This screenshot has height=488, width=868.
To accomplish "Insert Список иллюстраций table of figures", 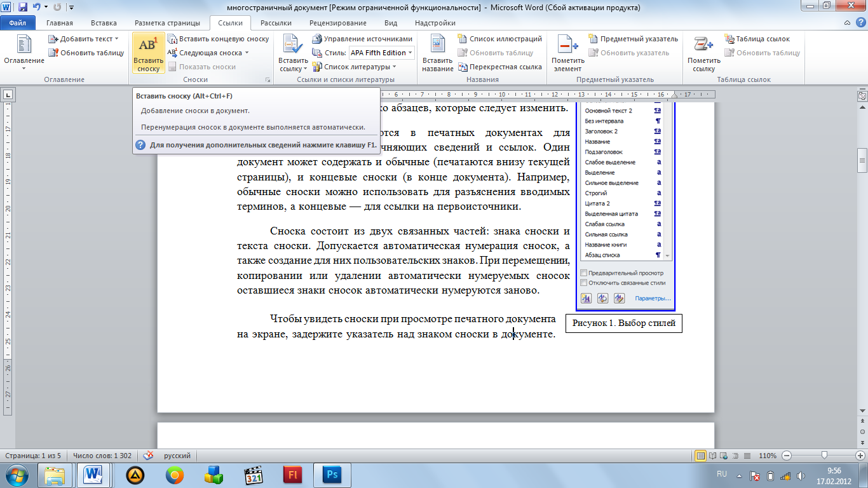I will (x=499, y=39).
